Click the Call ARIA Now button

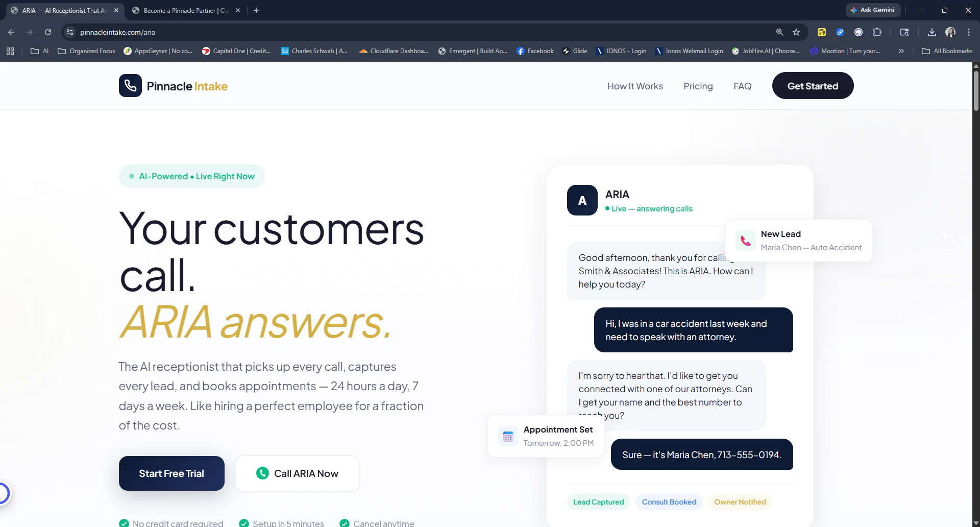(x=297, y=473)
